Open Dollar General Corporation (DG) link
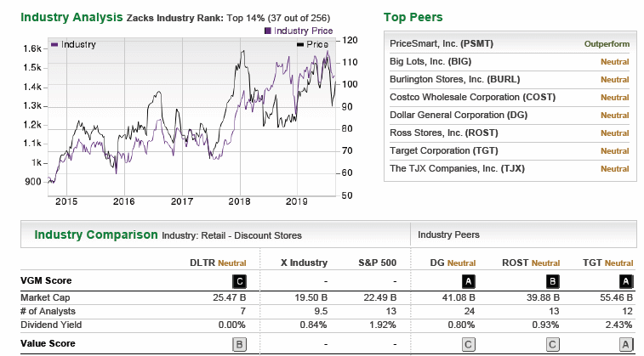Viewport: 644px width, 356px height. coord(459,115)
